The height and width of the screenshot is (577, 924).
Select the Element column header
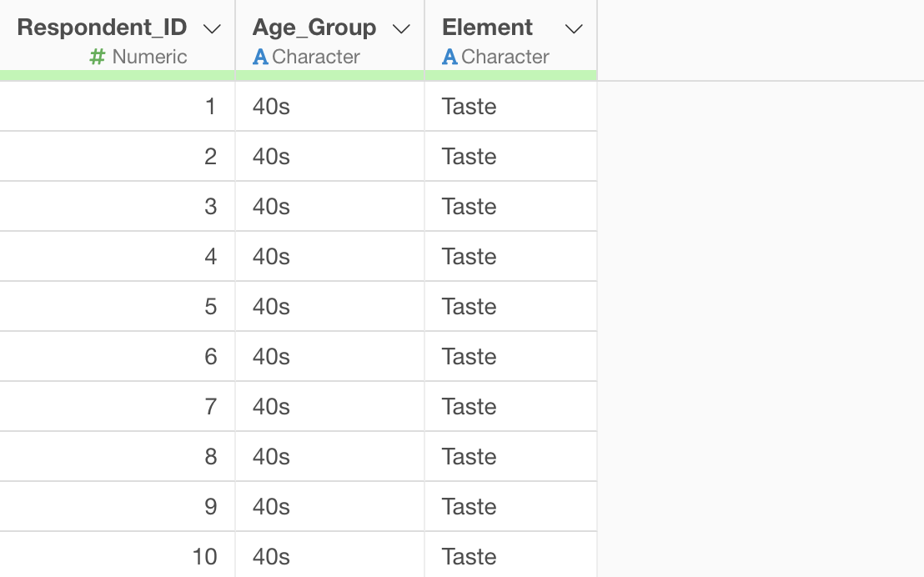[x=488, y=28]
